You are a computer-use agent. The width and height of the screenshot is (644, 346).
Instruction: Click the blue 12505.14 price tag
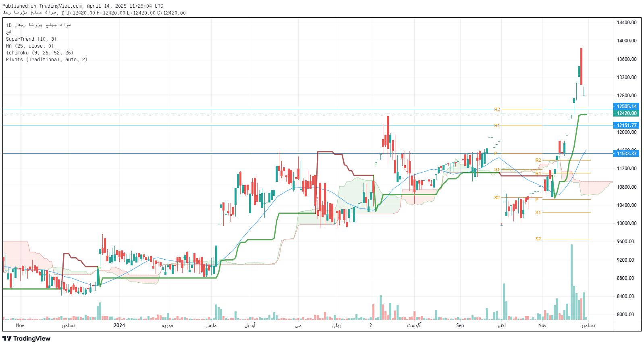627,106
